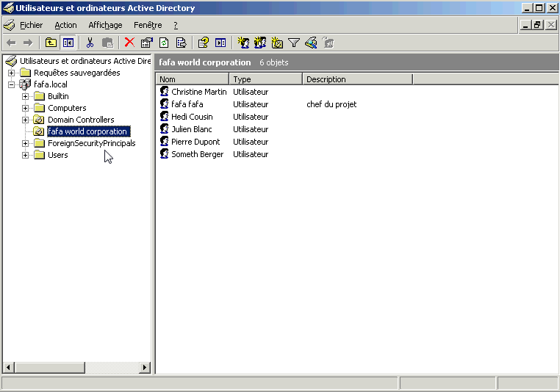The height and width of the screenshot is (392, 560).
Task: Open the Help toolbar icon
Action: tap(204, 43)
